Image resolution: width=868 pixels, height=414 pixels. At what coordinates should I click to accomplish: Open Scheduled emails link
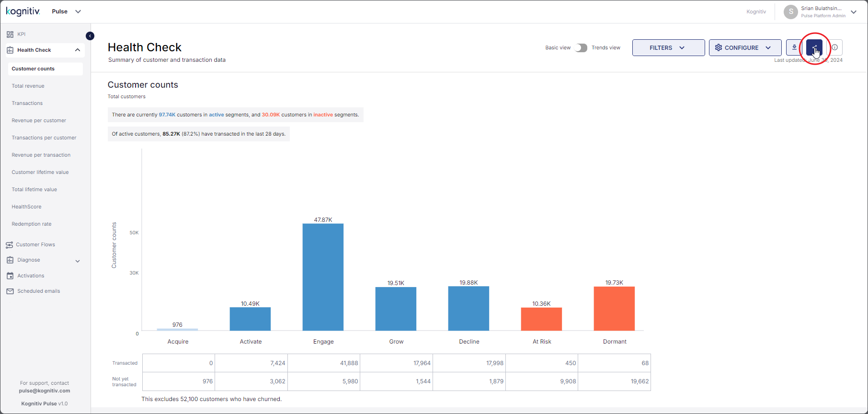pyautogui.click(x=39, y=291)
